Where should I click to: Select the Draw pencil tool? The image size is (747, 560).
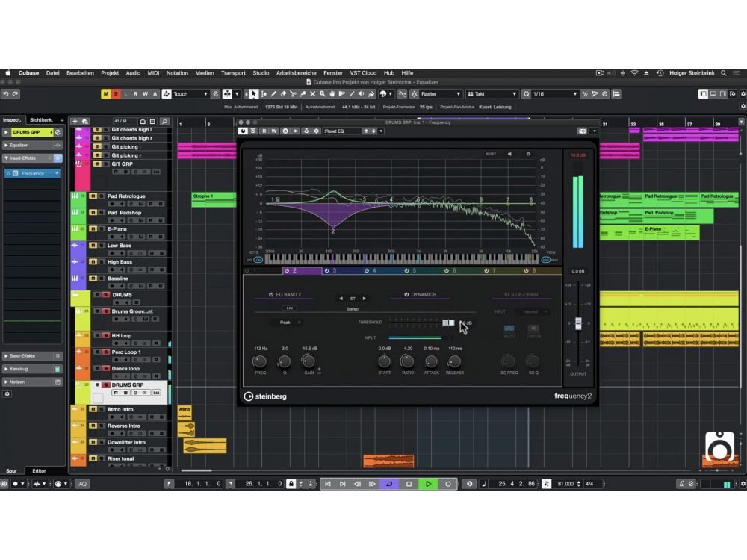(x=273, y=94)
